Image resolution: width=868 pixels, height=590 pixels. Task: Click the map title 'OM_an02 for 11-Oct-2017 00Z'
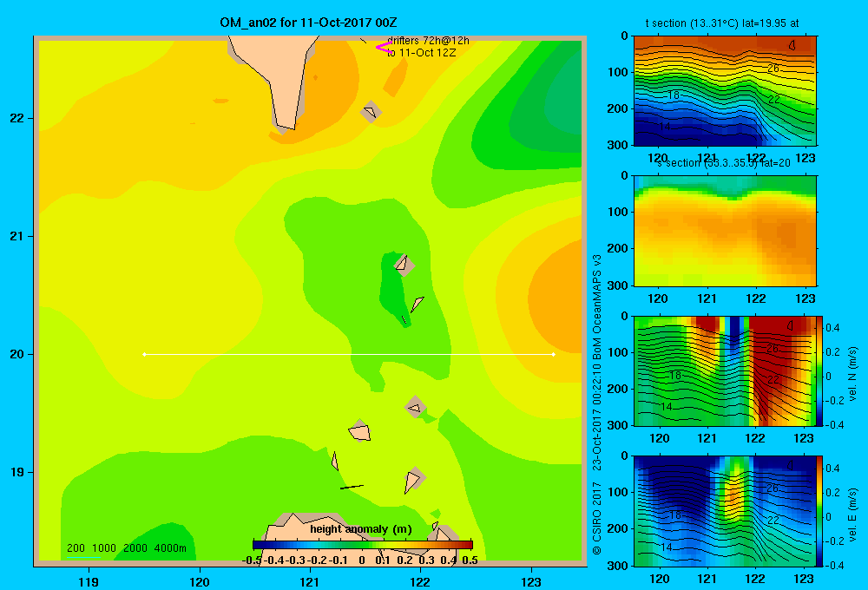(308, 23)
